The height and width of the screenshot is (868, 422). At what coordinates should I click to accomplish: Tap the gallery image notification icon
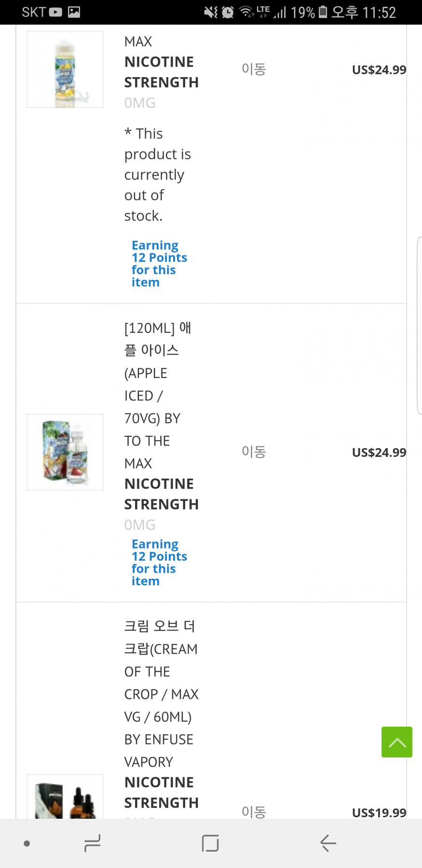[74, 12]
